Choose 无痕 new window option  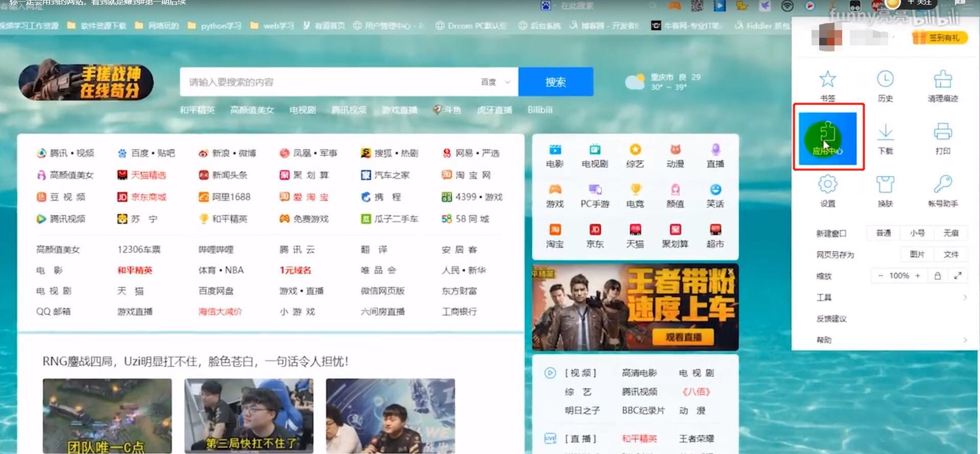pyautogui.click(x=950, y=233)
